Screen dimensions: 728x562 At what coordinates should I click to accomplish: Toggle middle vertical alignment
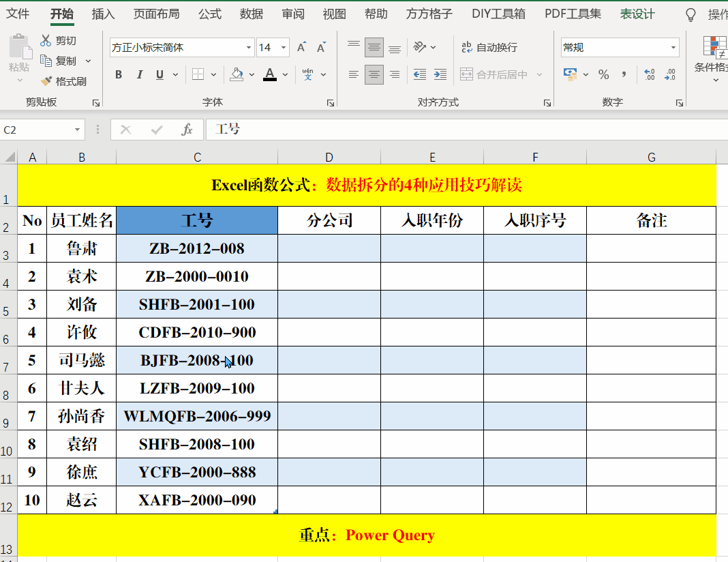(x=374, y=47)
